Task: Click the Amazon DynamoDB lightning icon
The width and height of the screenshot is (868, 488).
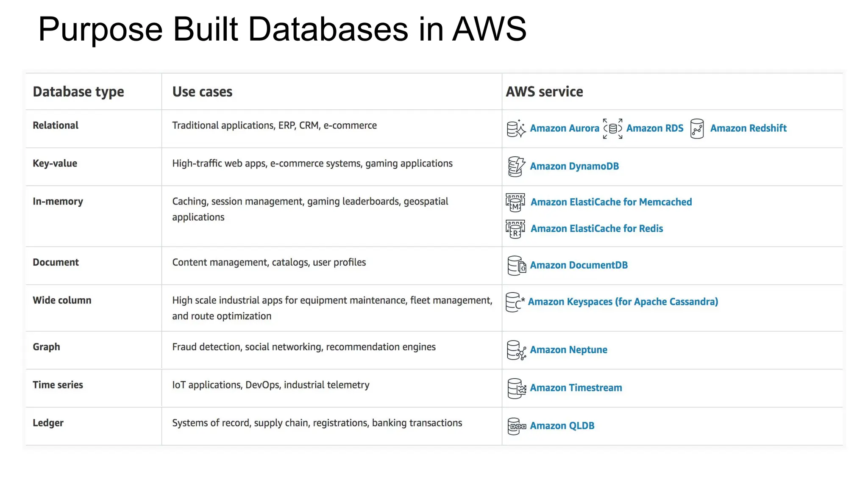Action: click(516, 166)
